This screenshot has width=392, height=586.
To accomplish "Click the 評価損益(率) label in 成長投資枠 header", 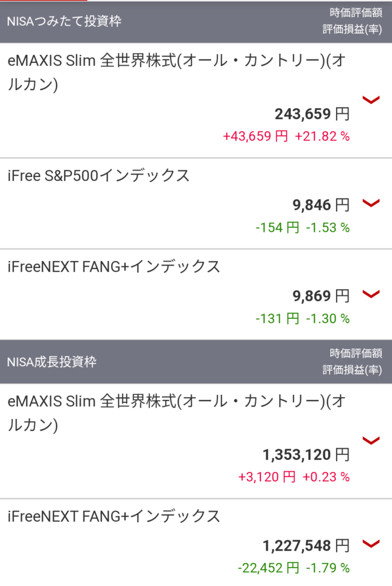I will (353, 370).
